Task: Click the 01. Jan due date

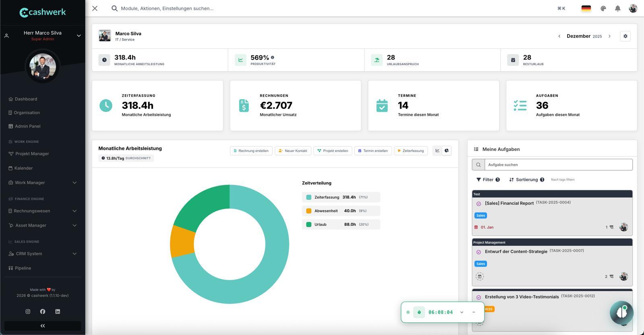Action: [x=484, y=227]
